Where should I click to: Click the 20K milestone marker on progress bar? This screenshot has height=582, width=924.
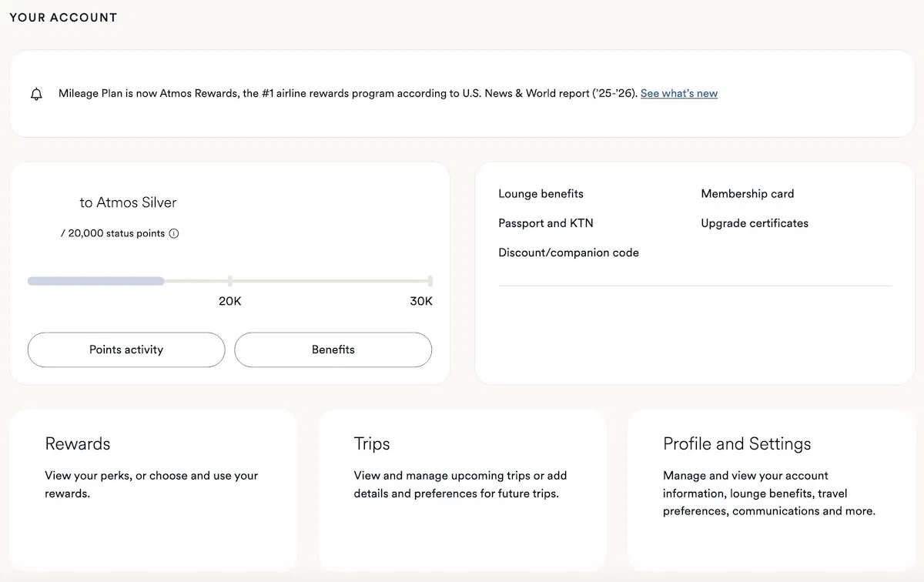(230, 282)
